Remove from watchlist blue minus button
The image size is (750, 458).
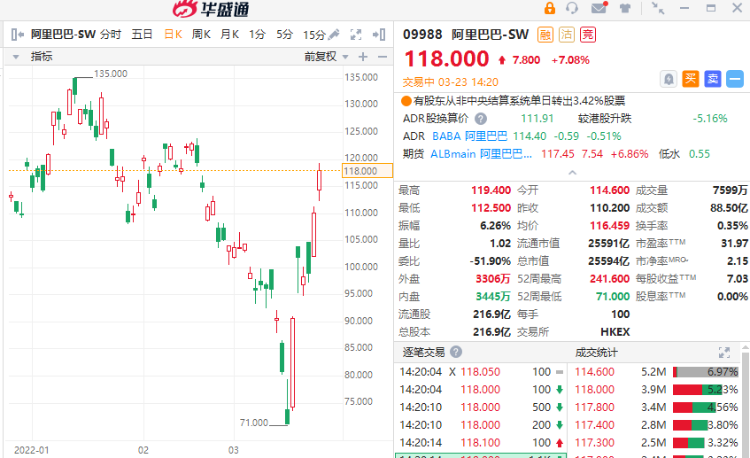735,79
